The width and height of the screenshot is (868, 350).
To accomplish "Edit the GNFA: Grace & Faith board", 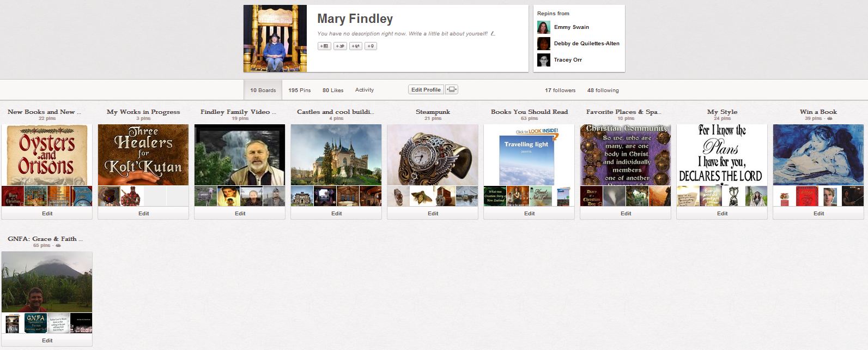I will [47, 341].
